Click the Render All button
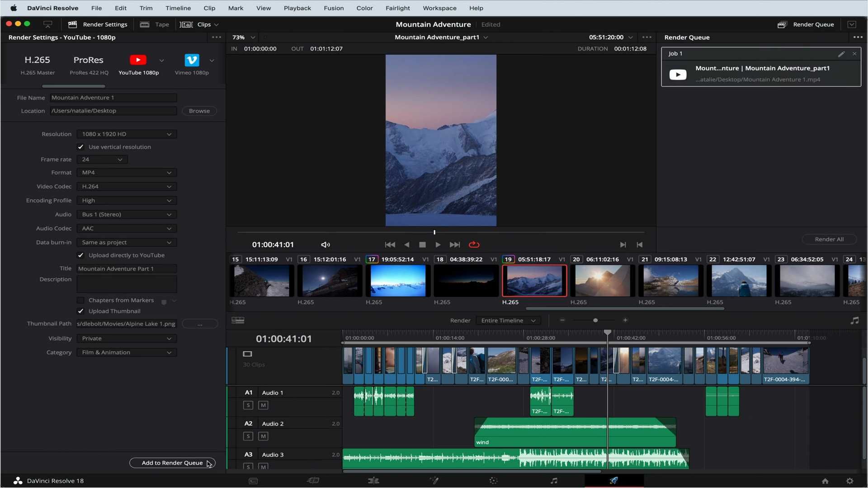 [x=829, y=239]
